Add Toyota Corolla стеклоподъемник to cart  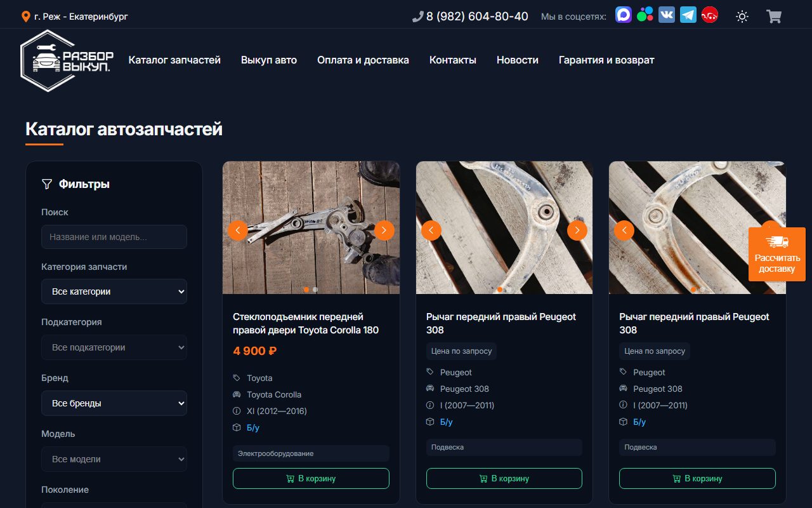click(311, 478)
